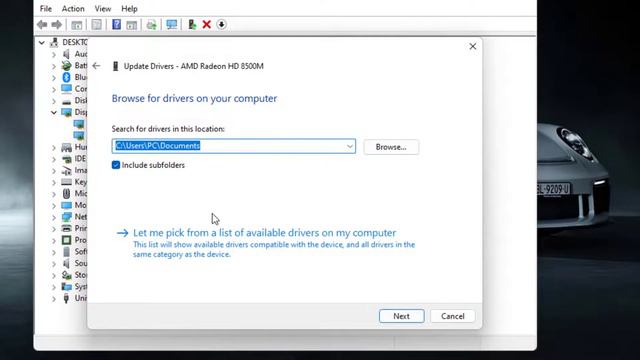Open the driver location dropdown arrow
The width and height of the screenshot is (640, 360).
click(x=350, y=146)
